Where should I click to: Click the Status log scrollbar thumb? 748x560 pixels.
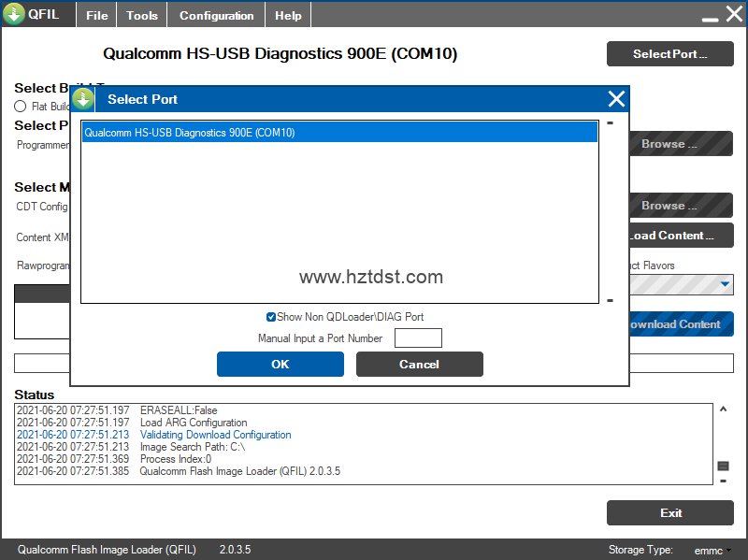pos(723,466)
